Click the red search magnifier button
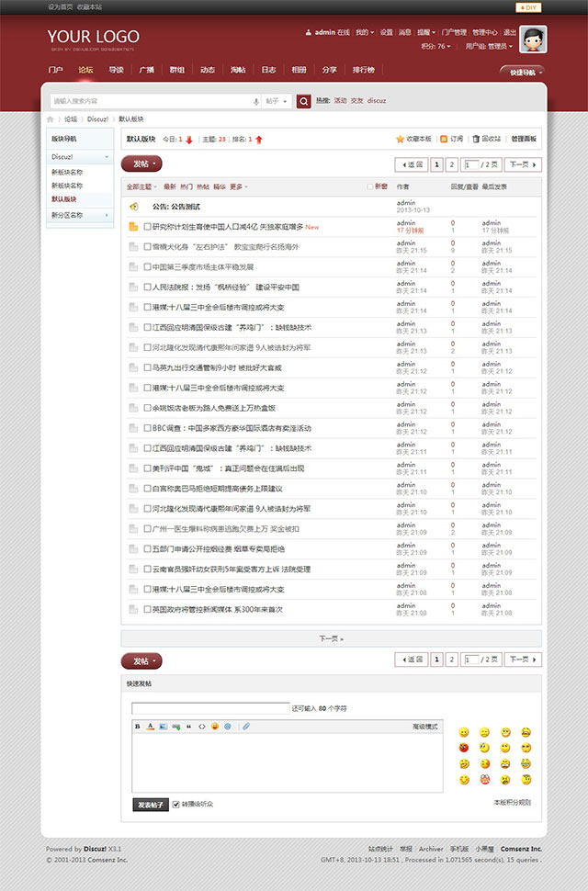 click(304, 101)
